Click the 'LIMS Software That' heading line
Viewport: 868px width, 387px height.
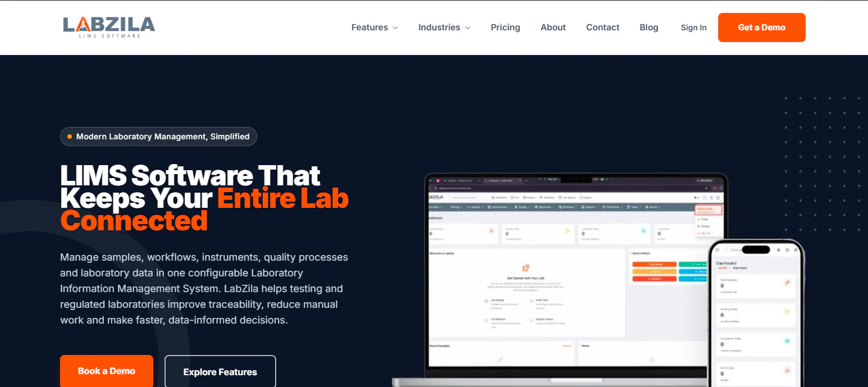click(190, 176)
